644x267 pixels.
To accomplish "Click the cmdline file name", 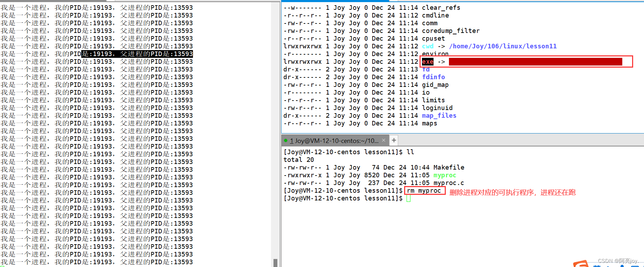I will pyautogui.click(x=435, y=15).
